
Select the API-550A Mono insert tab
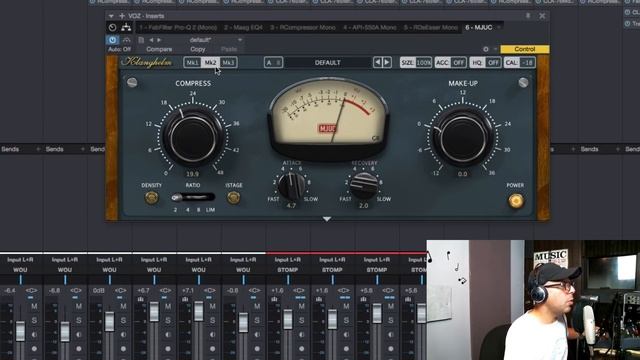tap(370, 27)
